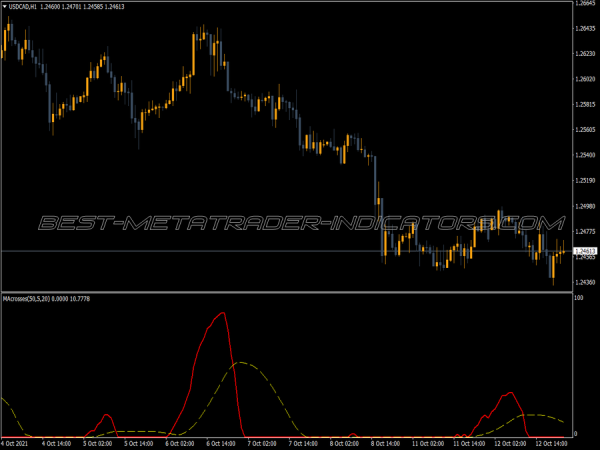This screenshot has width=600, height=450.
Task: Click the 11 Oct 14:00 time label
Action: click(x=469, y=444)
